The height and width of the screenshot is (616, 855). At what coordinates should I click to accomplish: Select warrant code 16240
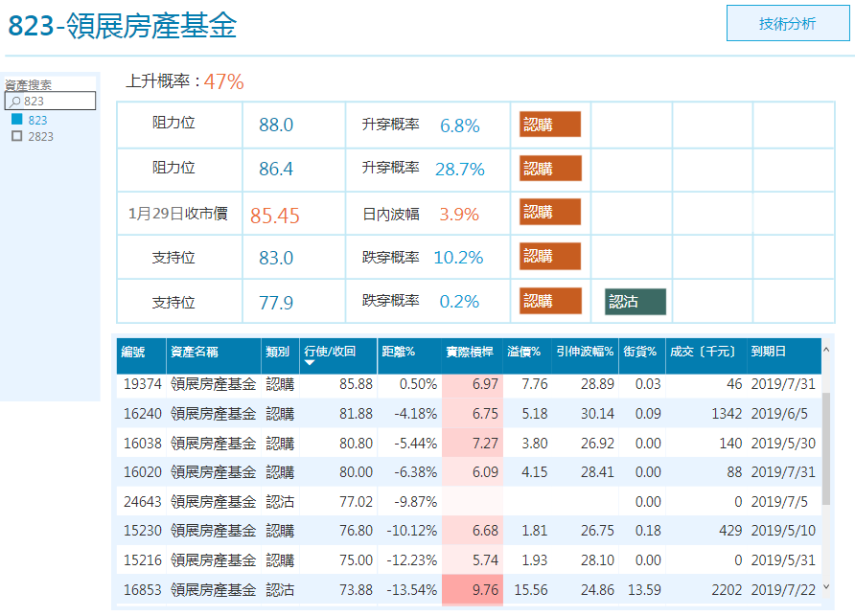click(142, 414)
